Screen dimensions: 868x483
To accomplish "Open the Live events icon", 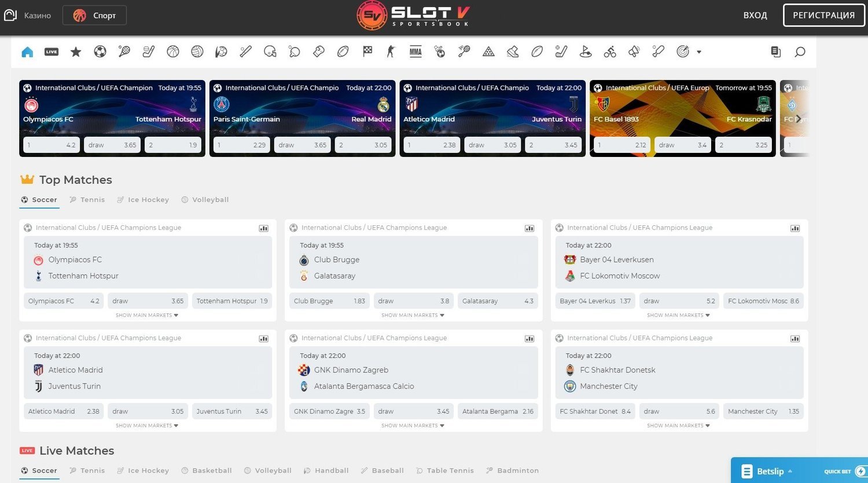I will [52, 52].
